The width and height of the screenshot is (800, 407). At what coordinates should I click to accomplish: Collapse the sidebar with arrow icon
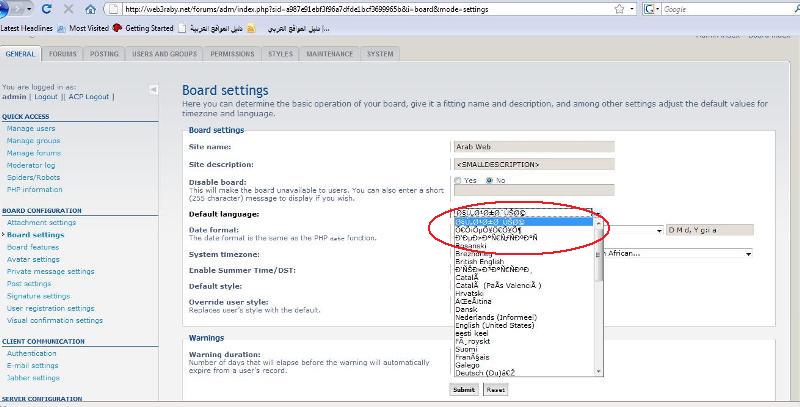[x=153, y=90]
